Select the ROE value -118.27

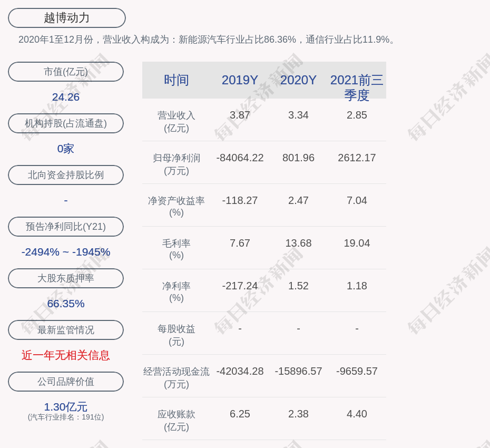point(240,200)
